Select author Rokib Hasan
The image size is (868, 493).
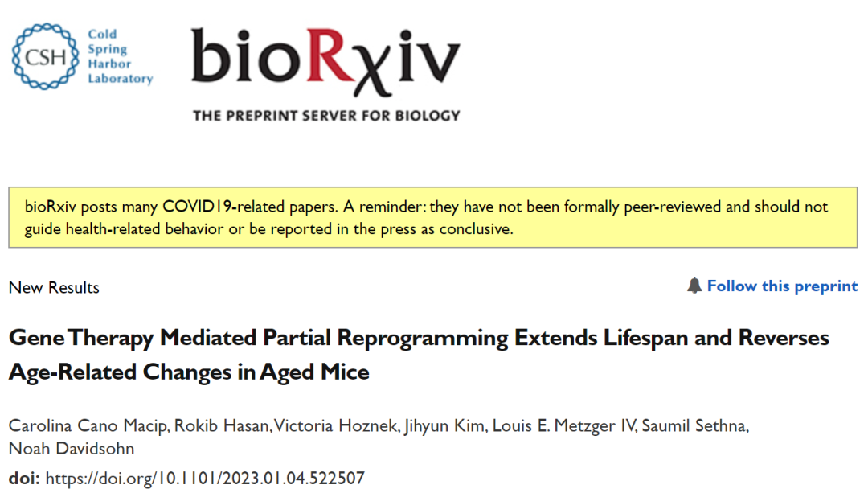pos(222,425)
